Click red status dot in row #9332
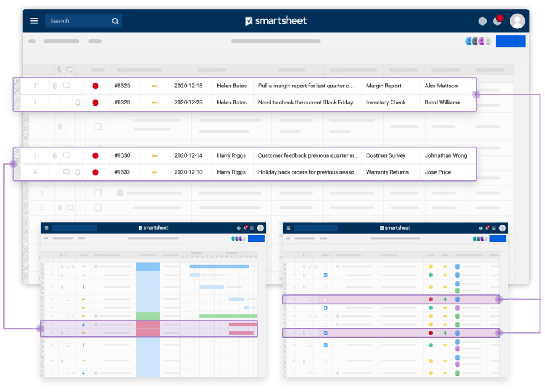The height and width of the screenshot is (392, 545). coord(95,172)
